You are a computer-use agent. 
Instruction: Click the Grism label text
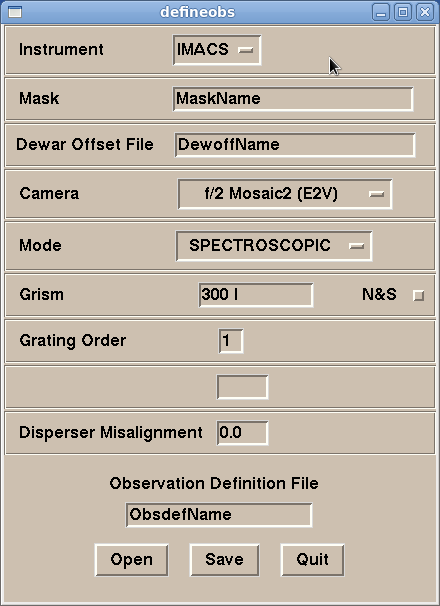click(41, 295)
